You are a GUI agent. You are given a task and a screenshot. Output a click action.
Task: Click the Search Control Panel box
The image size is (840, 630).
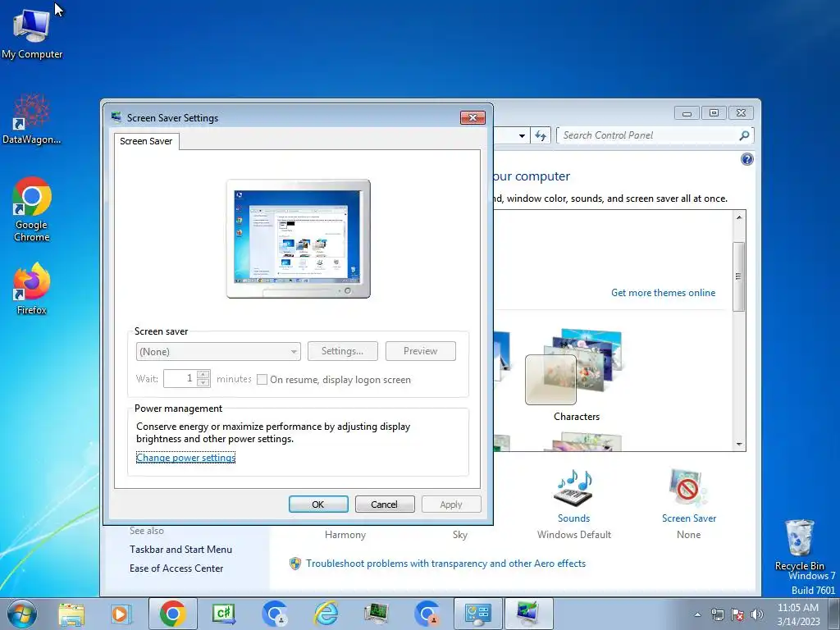[648, 135]
